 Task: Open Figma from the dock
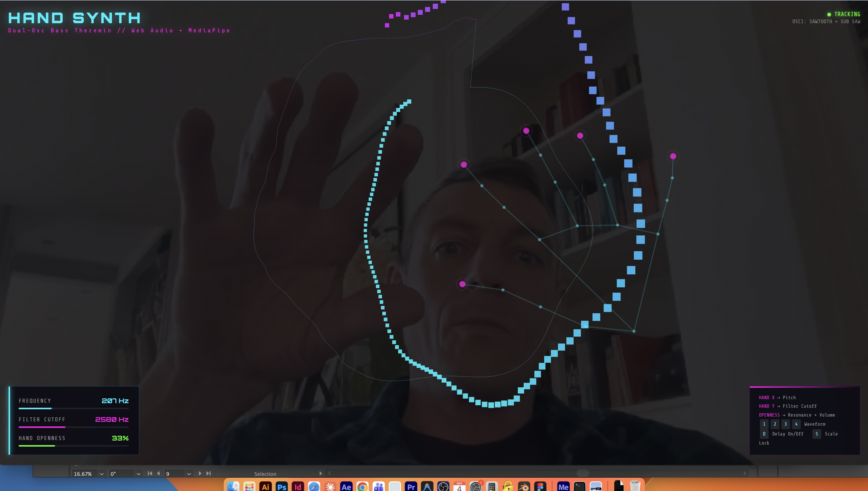(541, 486)
